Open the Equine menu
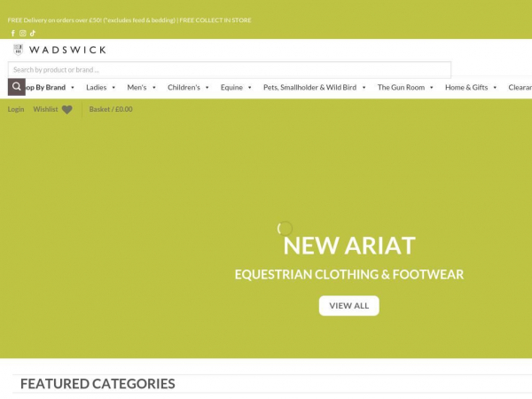The image size is (532, 399). click(231, 88)
